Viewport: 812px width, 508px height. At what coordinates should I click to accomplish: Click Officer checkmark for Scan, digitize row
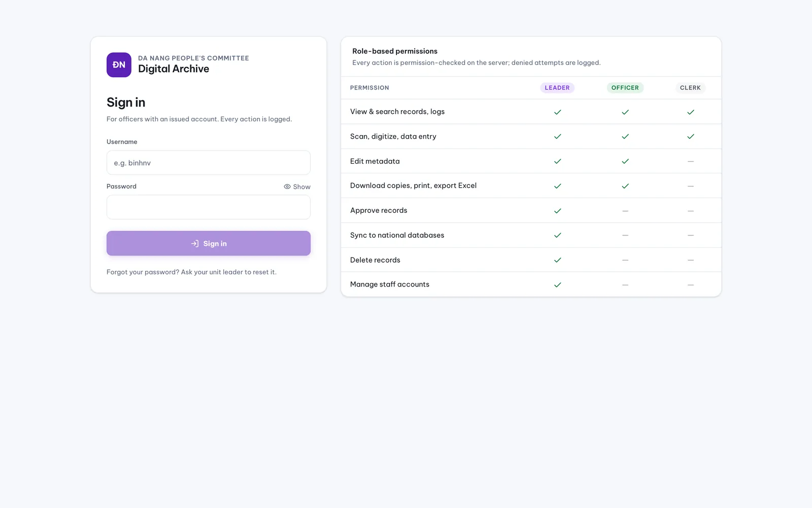pos(625,137)
